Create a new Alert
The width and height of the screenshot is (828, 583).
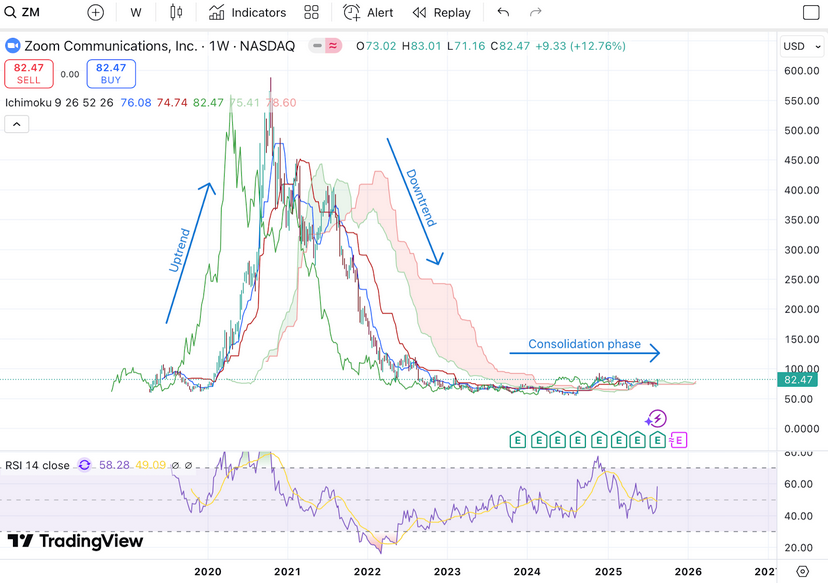click(368, 13)
